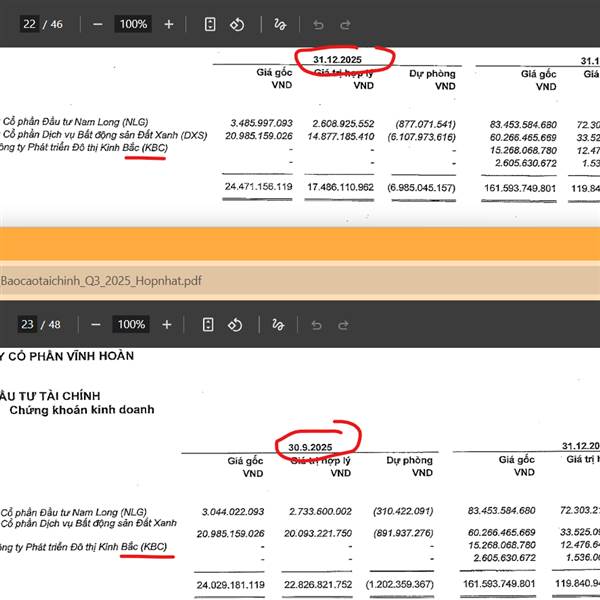Image resolution: width=600 pixels, height=600 pixels.
Task: Click the 100% zoom field in the 23/48 viewer
Action: point(132,324)
